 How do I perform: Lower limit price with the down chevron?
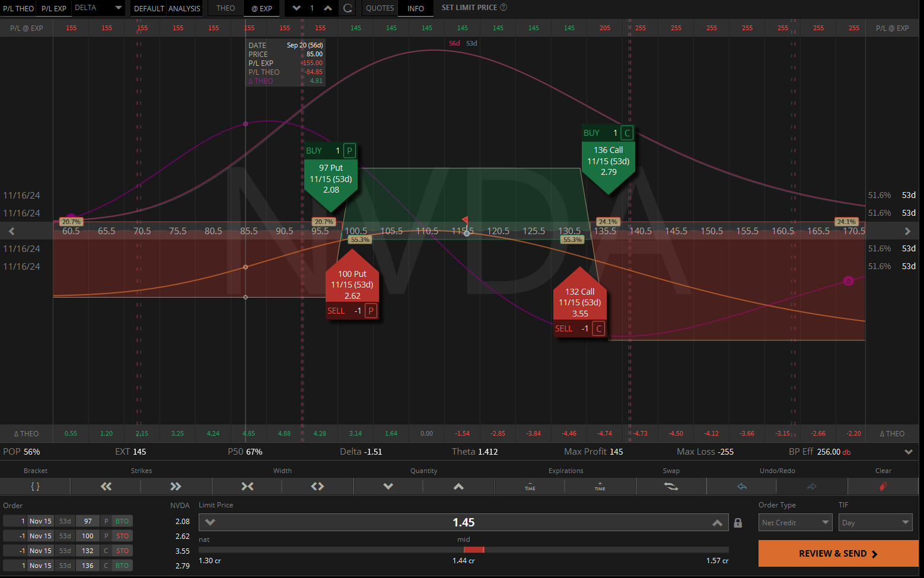point(210,522)
